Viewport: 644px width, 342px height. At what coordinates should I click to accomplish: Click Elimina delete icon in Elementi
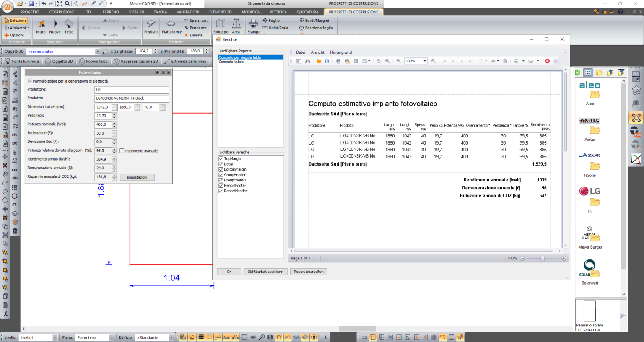193,35
